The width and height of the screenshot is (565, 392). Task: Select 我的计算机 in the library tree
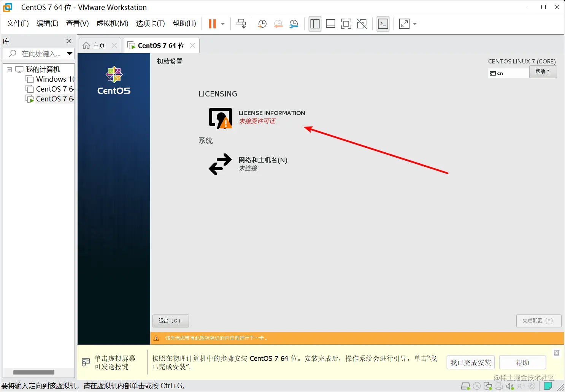pyautogui.click(x=43, y=69)
